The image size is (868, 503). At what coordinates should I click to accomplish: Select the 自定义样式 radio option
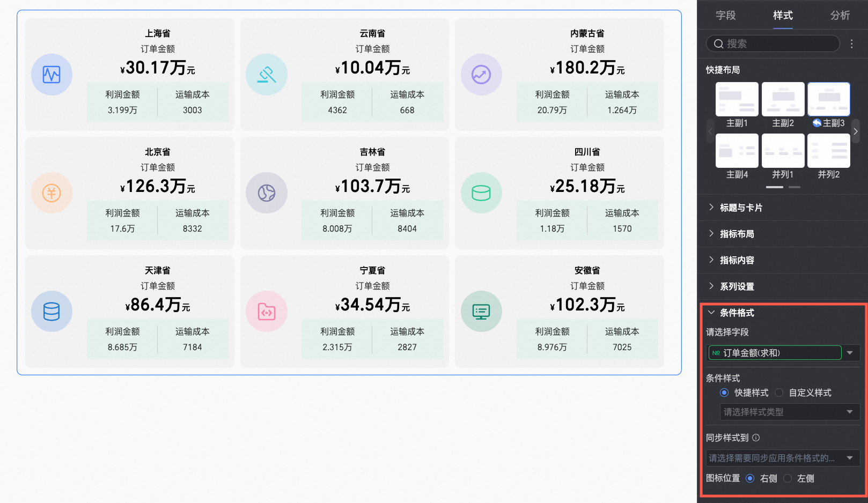click(779, 393)
